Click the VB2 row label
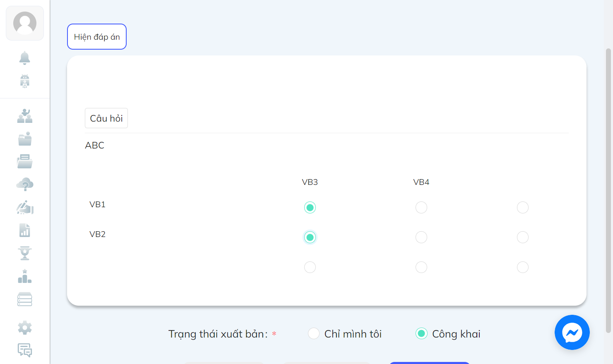The width and height of the screenshot is (613, 364). coord(98,234)
